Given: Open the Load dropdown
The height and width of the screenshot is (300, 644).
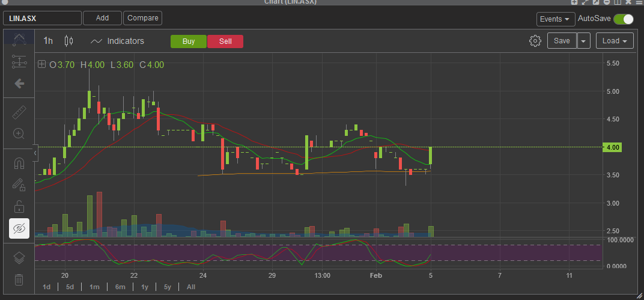Looking at the screenshot, I should tap(615, 41).
